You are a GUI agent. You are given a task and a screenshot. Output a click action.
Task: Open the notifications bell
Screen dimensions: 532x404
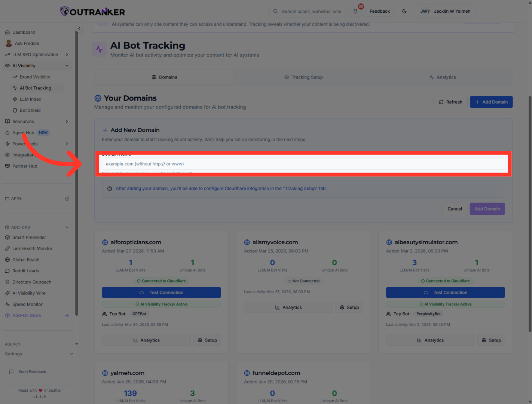[355, 11]
